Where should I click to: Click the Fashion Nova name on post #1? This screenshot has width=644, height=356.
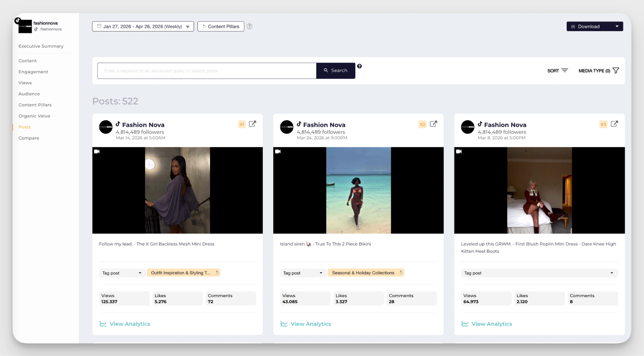(x=143, y=125)
